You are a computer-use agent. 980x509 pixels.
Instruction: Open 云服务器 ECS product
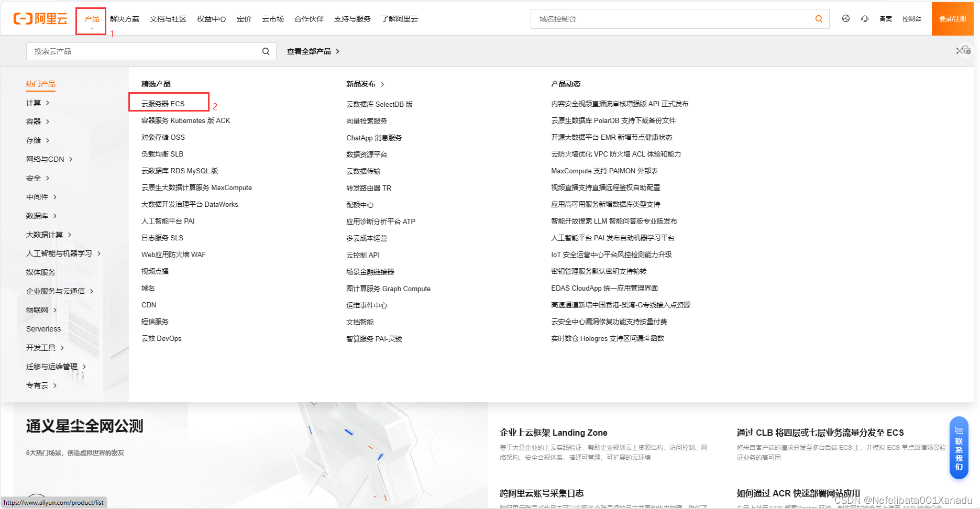pos(163,104)
